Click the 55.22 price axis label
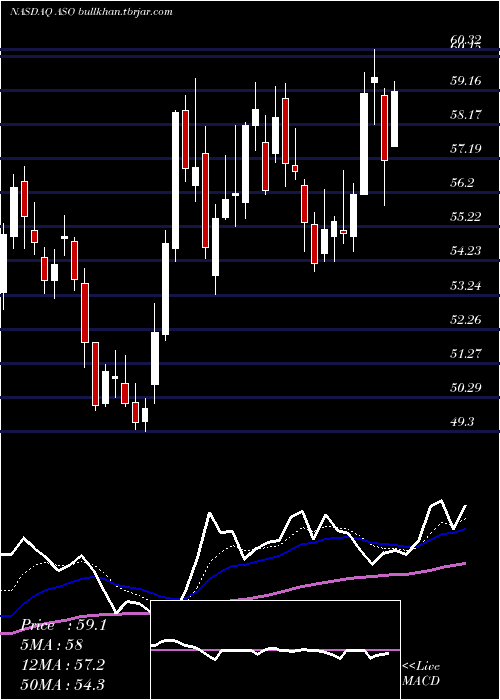This screenshot has height=700, width=500. 466,217
